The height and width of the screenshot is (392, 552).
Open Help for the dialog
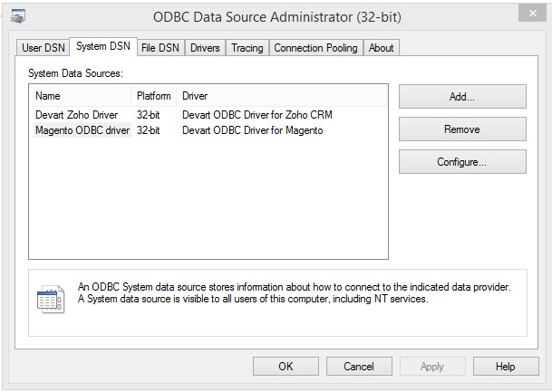tap(506, 367)
